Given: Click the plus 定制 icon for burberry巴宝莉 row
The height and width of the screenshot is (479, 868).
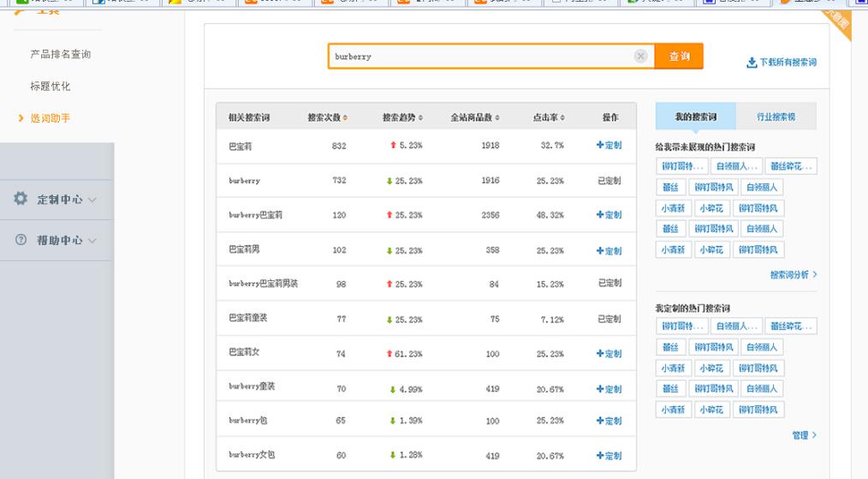Looking at the screenshot, I should [x=601, y=215].
